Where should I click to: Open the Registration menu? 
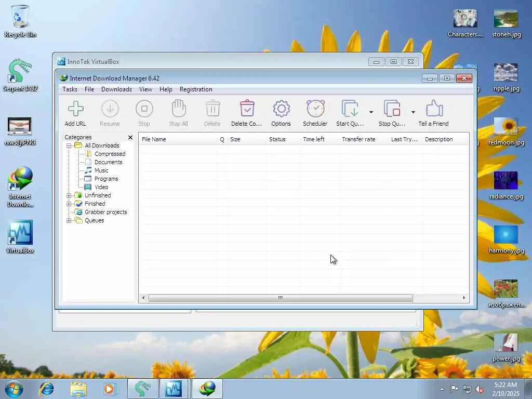pos(196,89)
